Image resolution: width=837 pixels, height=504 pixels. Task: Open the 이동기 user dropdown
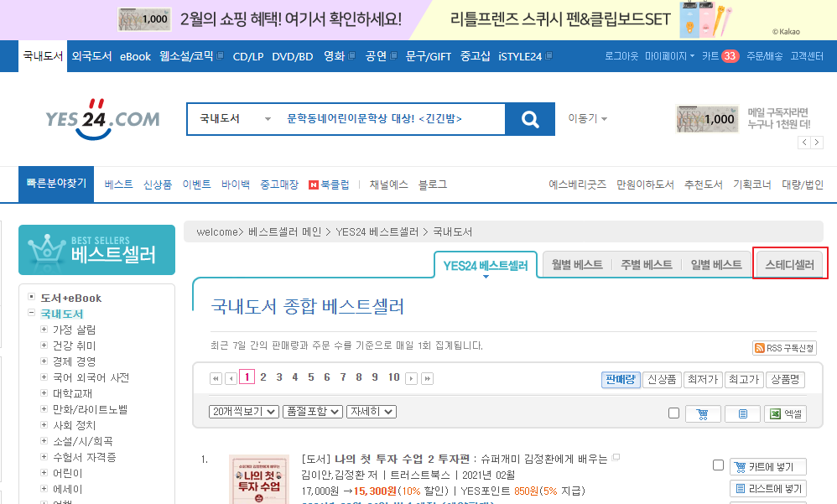[588, 118]
